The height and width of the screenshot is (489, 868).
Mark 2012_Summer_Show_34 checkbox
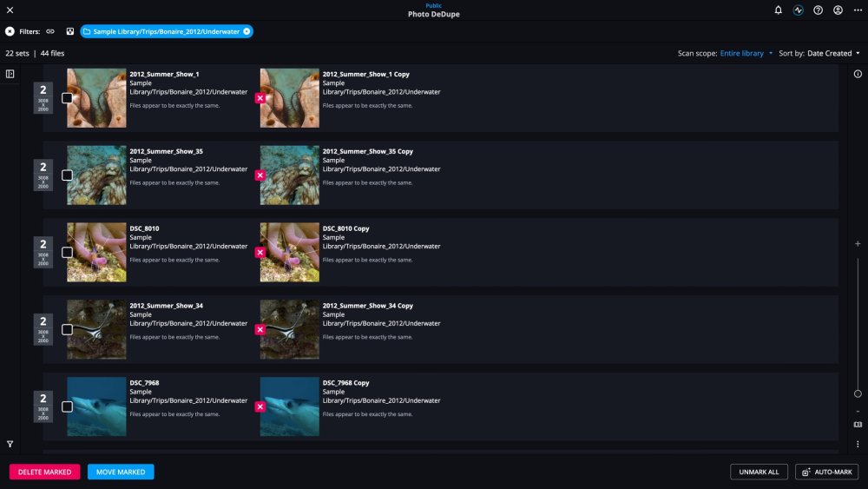point(67,329)
